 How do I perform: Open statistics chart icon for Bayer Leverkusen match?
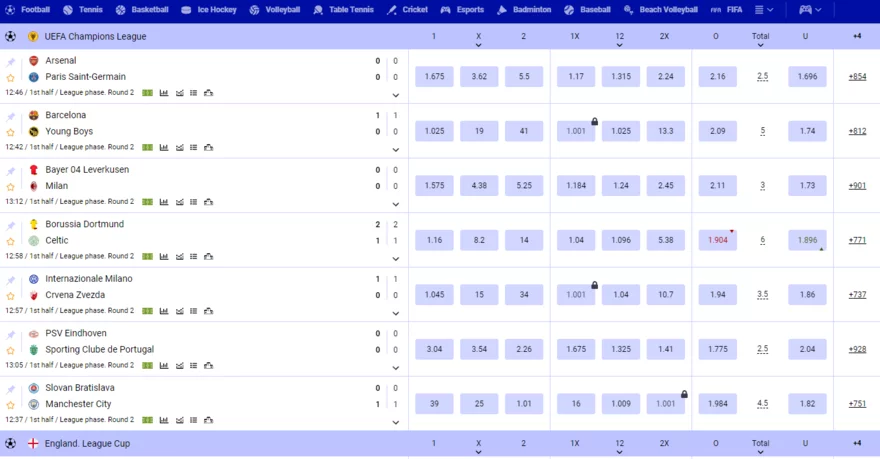pos(164,202)
